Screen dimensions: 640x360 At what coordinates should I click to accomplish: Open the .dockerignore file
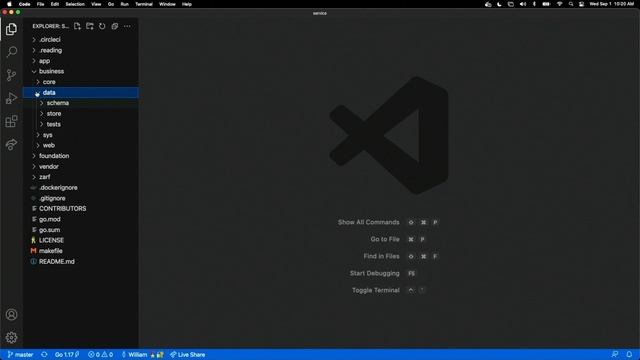(x=81, y=187)
